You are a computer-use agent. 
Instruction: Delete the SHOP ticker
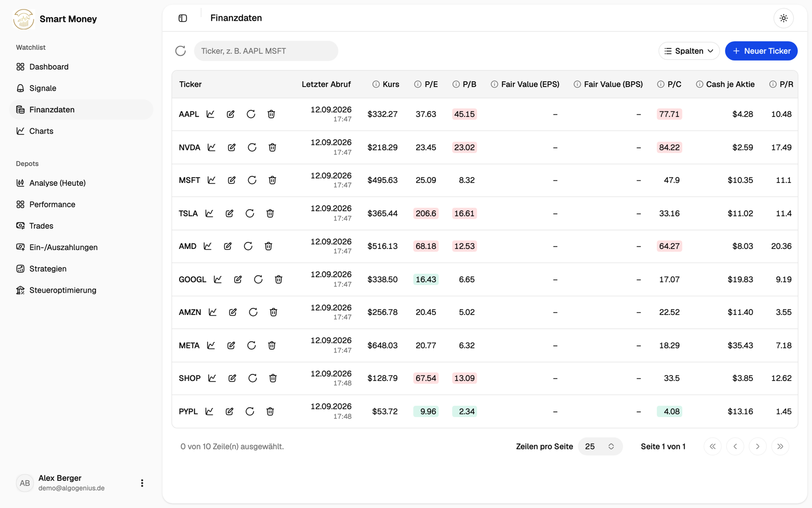coord(273,378)
